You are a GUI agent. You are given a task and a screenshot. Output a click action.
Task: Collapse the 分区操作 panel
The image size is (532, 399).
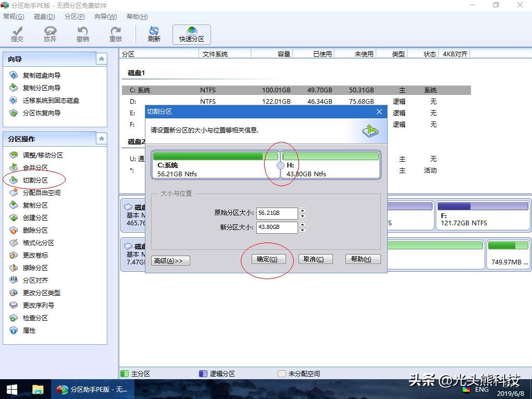[101, 139]
